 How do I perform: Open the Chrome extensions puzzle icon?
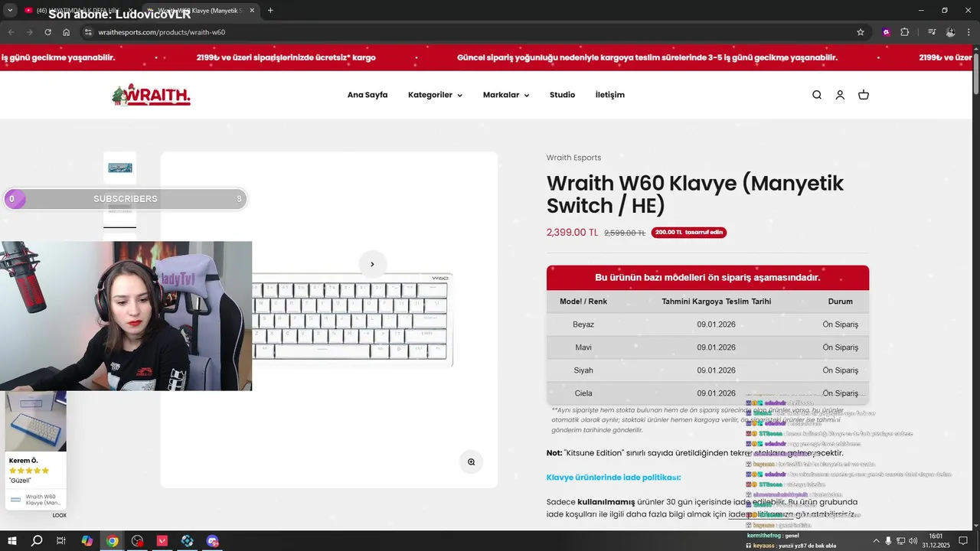(x=904, y=32)
